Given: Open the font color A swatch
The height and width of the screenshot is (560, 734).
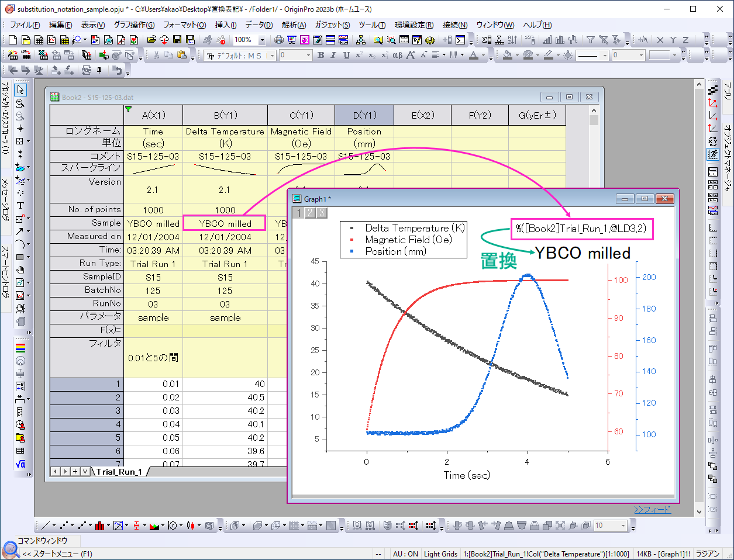Looking at the screenshot, I should (474, 55).
